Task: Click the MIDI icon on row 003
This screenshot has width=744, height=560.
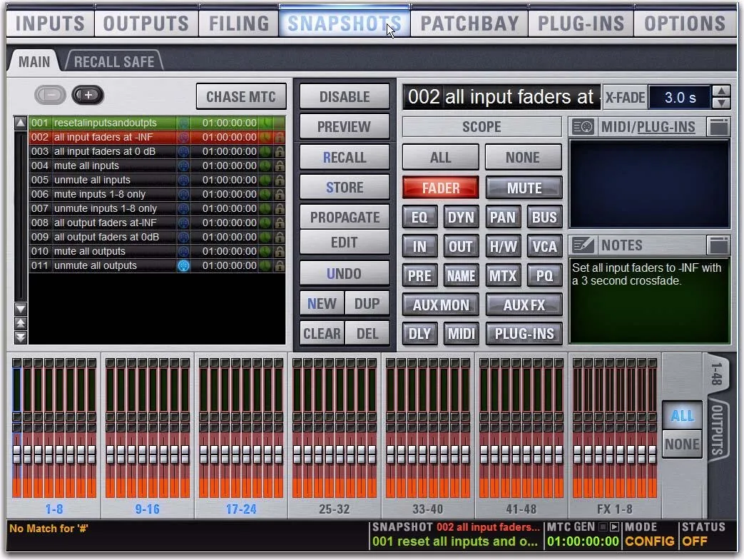Action: [x=183, y=151]
